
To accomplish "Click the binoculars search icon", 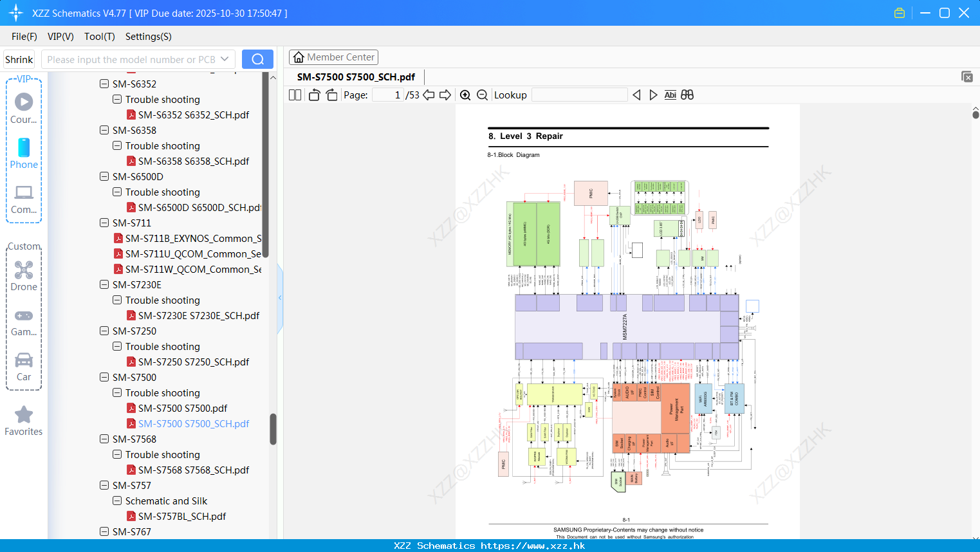I will point(687,95).
